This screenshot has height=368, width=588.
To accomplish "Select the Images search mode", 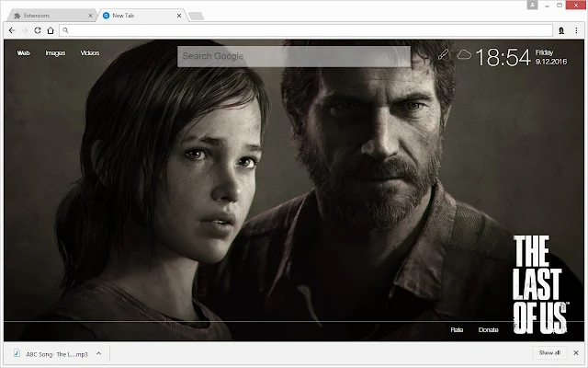I will point(55,53).
